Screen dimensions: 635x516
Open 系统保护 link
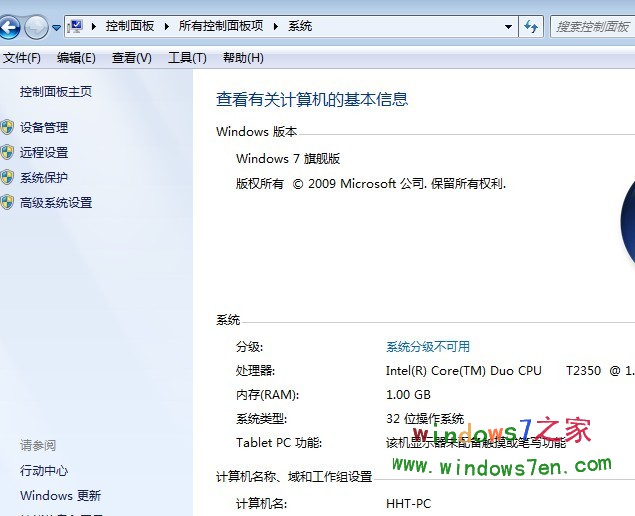coord(44,177)
